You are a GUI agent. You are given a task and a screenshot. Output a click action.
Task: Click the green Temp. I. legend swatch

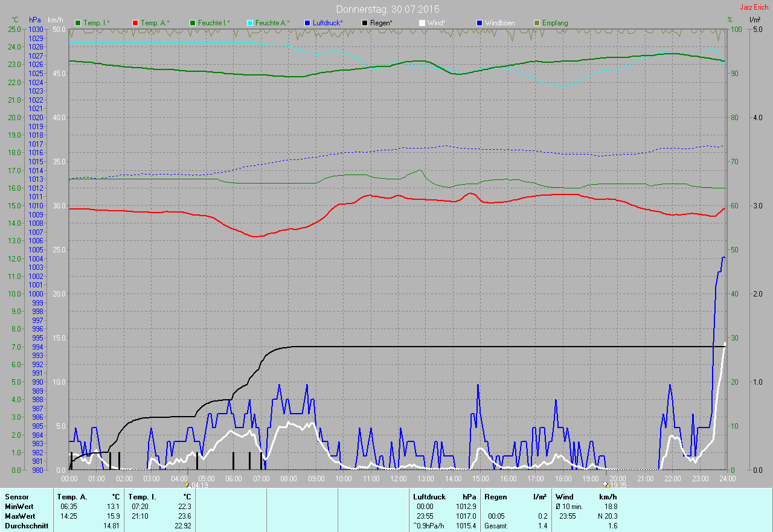[78, 23]
